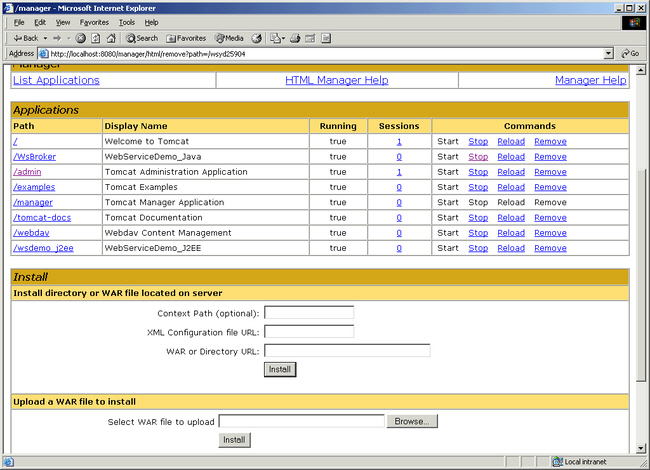Viewport: 650px width, 470px height.
Task: Click the XML Configuration file URL field
Action: pos(309,332)
